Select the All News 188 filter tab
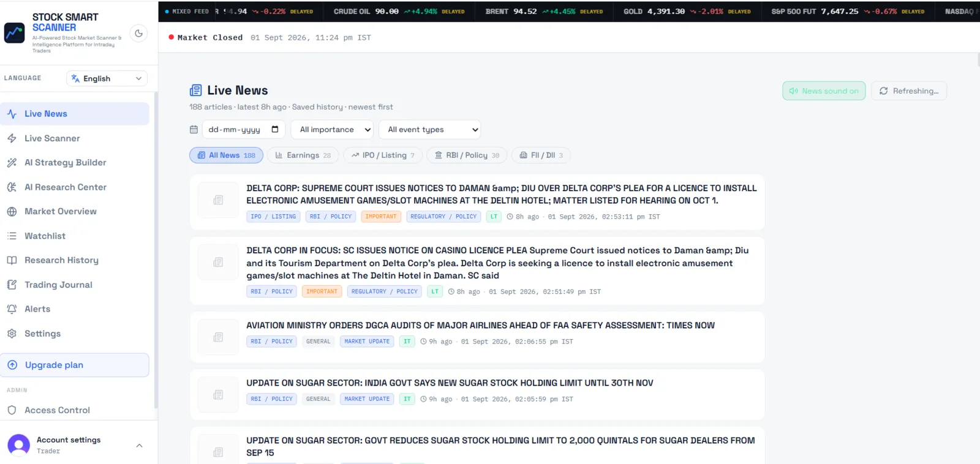Image resolution: width=980 pixels, height=464 pixels. pos(226,155)
